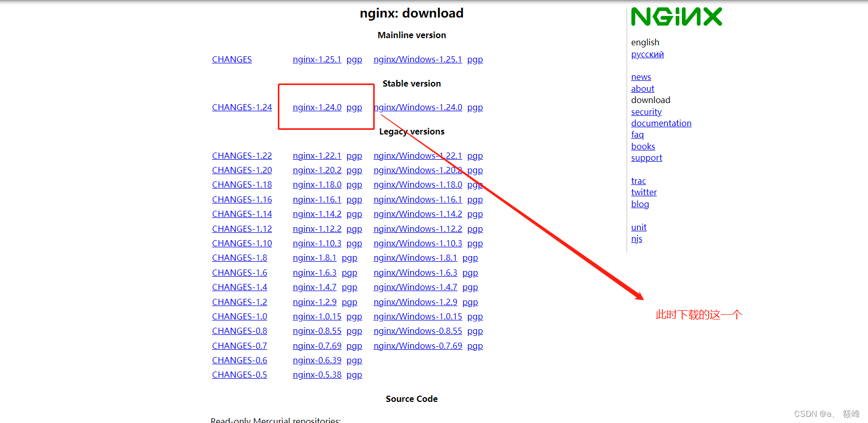This screenshot has height=423, width=868.
Task: Open the njs link
Action: (x=637, y=239)
